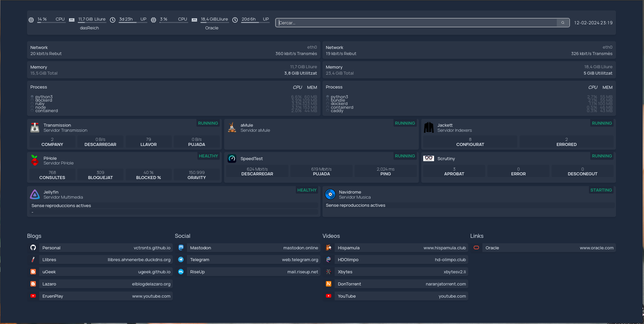The image size is (644, 324).
Task: Click the aMule app icon
Action: (x=232, y=128)
